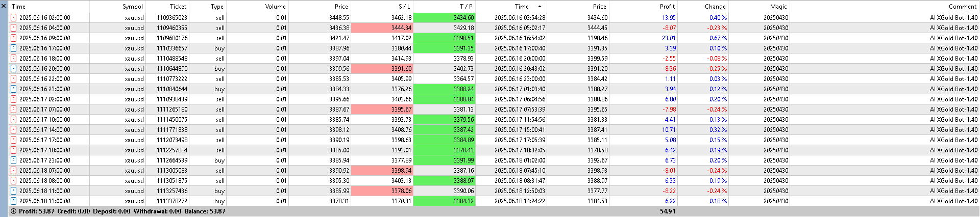Click the green take profit cell 3434.60

pyautogui.click(x=445, y=17)
